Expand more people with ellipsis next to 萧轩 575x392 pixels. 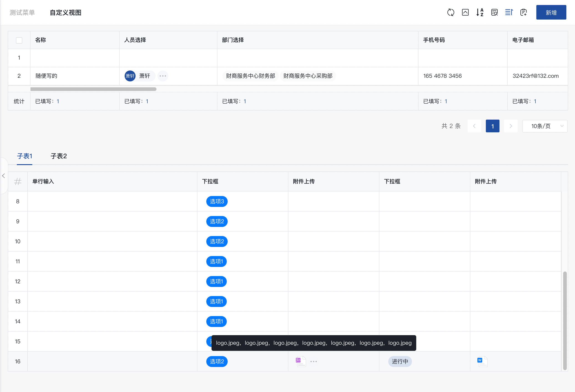click(x=163, y=76)
